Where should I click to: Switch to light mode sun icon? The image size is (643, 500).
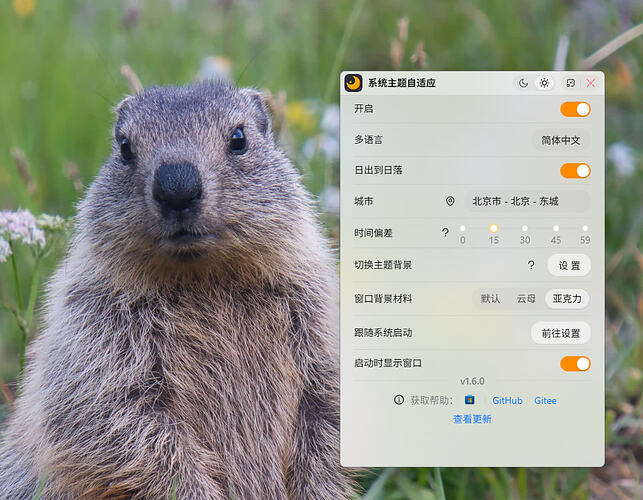[544, 83]
